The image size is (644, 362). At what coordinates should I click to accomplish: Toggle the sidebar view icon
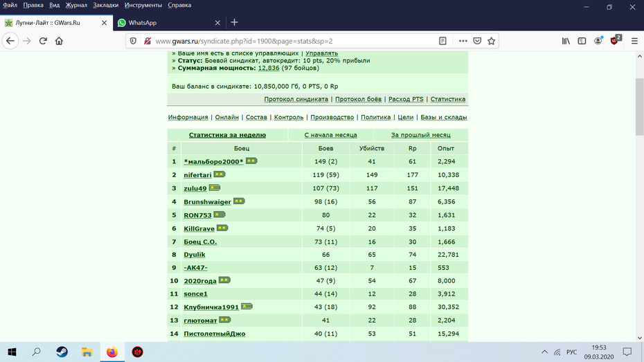coord(582,41)
